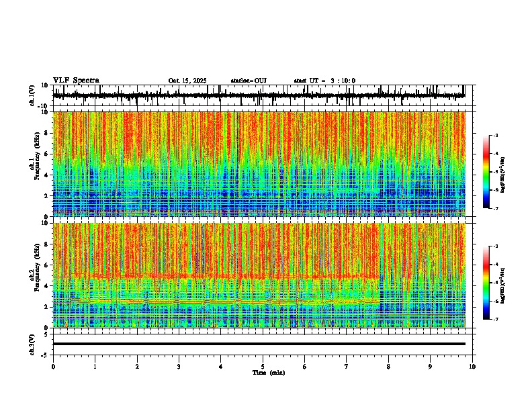
Task: Click the "-3" label atop ch.1 color bar
Action: click(x=495, y=136)
